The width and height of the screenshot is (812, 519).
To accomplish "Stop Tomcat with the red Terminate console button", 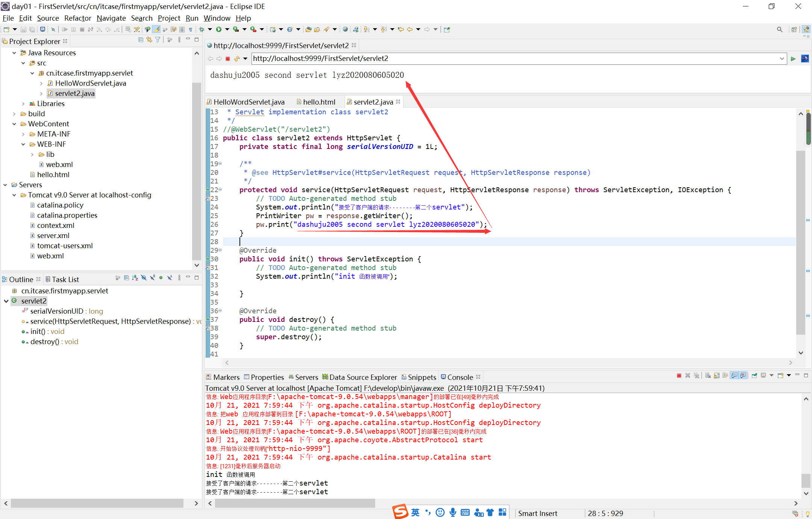I will (x=679, y=375).
